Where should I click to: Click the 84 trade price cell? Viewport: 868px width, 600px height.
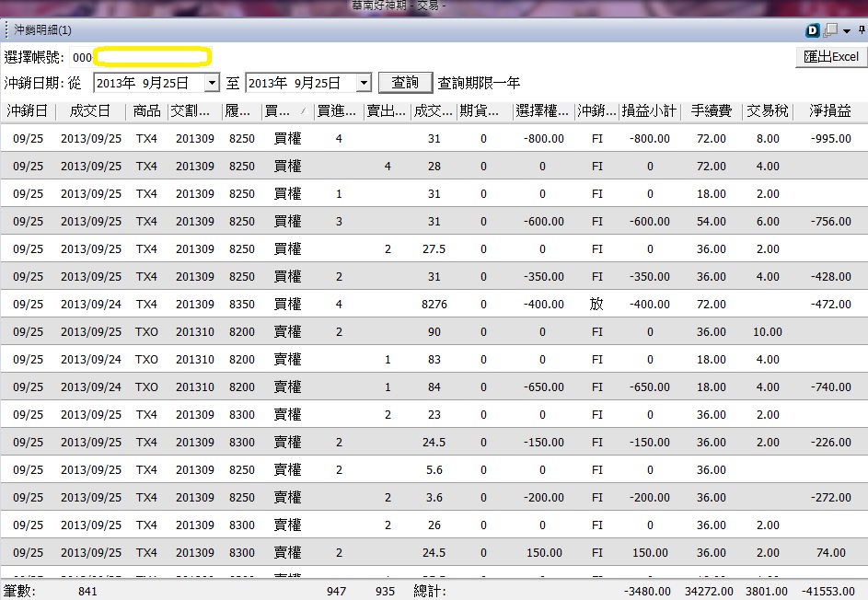point(434,387)
